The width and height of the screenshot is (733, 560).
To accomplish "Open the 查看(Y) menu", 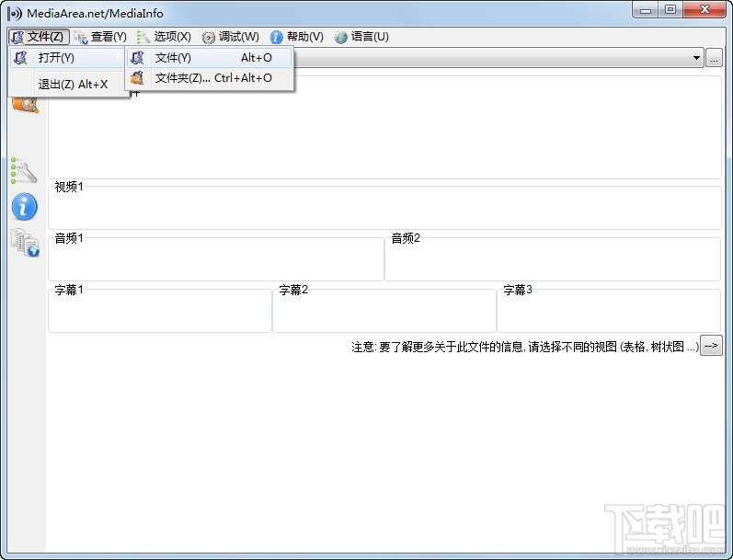I will (100, 37).
